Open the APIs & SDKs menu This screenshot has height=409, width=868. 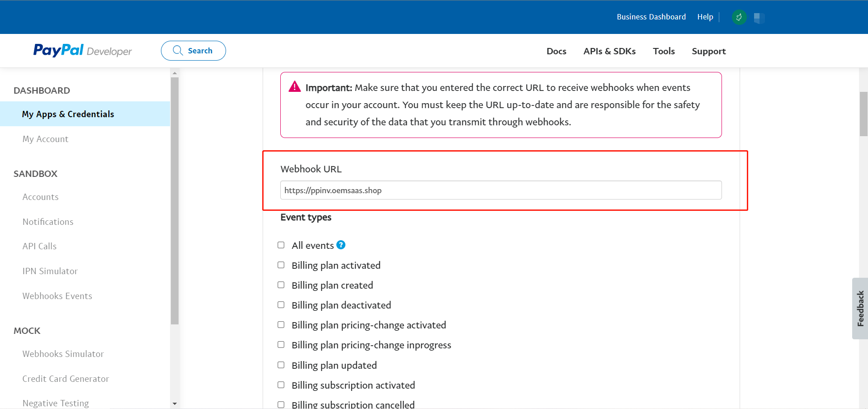click(609, 51)
